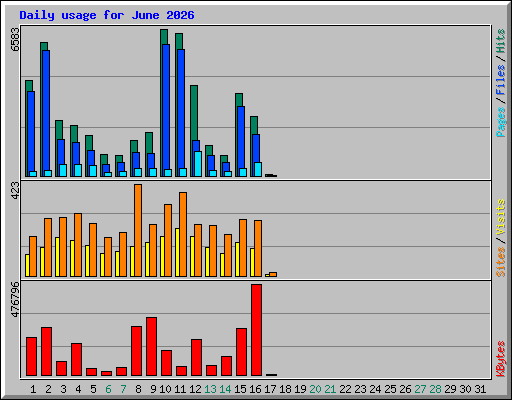
Task: Select the yellow "Visits" legend label
Action: coord(501,217)
